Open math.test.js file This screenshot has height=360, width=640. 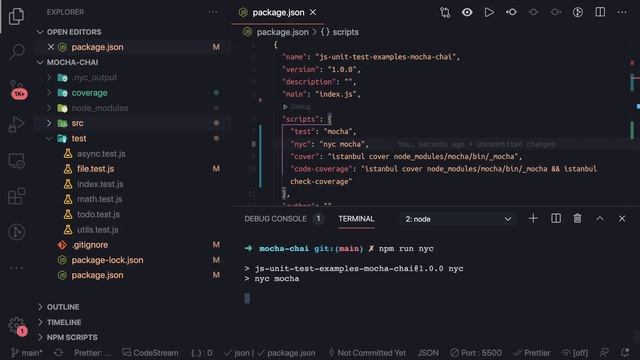(x=100, y=199)
